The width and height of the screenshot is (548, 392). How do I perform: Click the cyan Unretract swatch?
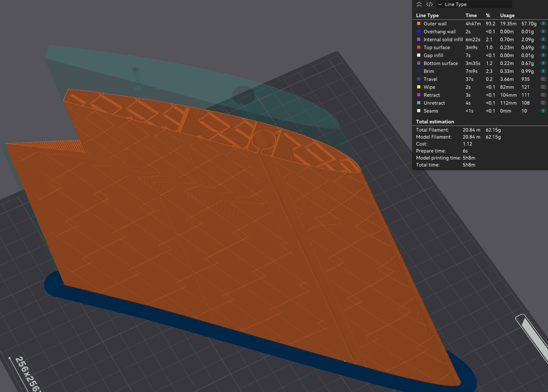click(418, 103)
